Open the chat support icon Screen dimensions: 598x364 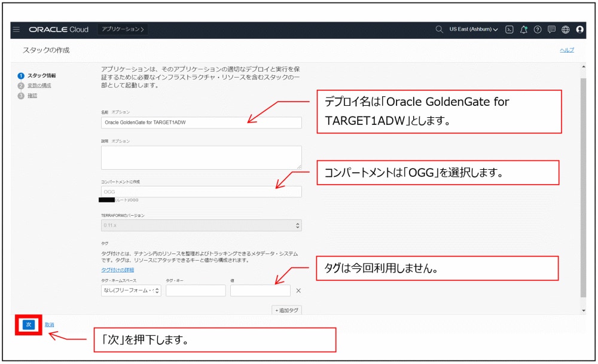coord(551,29)
